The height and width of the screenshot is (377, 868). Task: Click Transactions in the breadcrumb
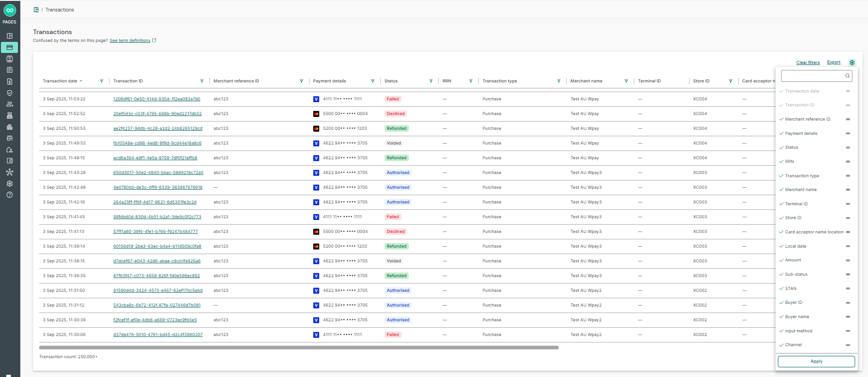tap(60, 10)
